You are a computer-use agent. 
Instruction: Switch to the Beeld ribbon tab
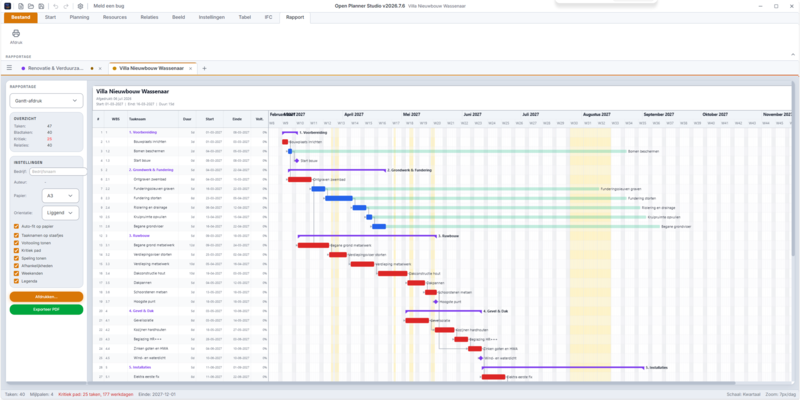179,17
